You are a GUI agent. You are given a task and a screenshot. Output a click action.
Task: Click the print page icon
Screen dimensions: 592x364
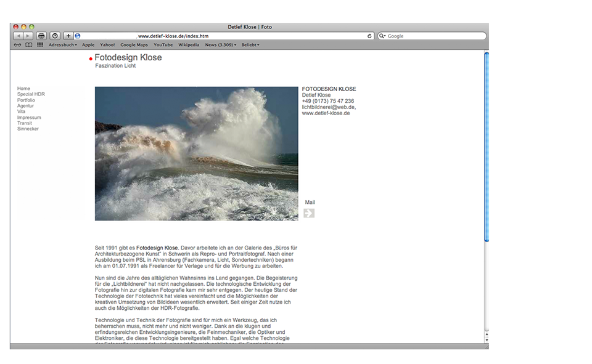[41, 36]
